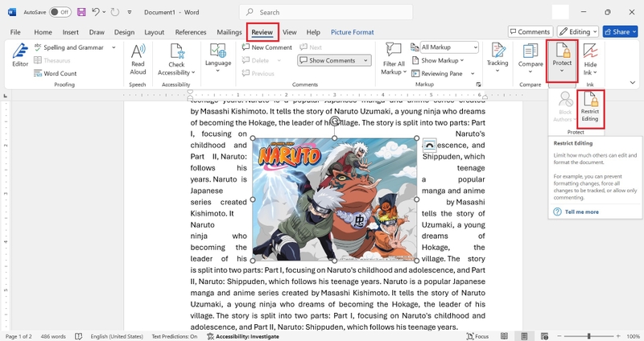
Task: Expand Spelling and Grammar dropdown arrow
Action: [114, 47]
